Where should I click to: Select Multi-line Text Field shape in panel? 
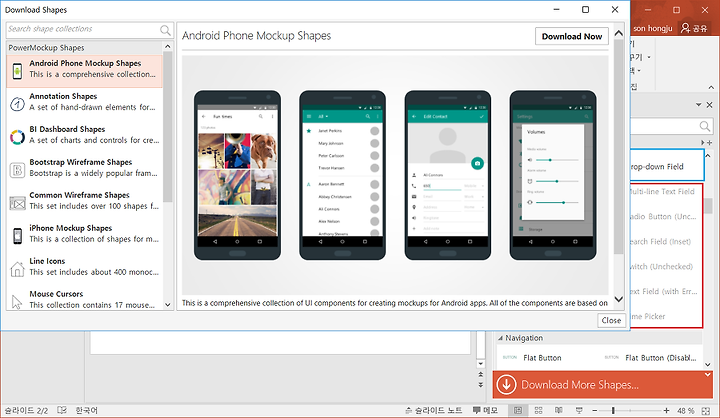click(663, 192)
